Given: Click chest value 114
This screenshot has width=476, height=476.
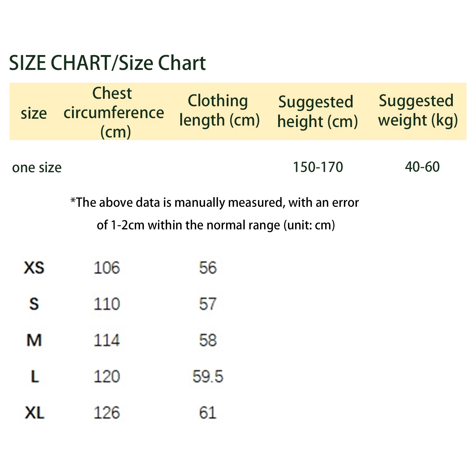Looking at the screenshot, I should coord(107,340).
